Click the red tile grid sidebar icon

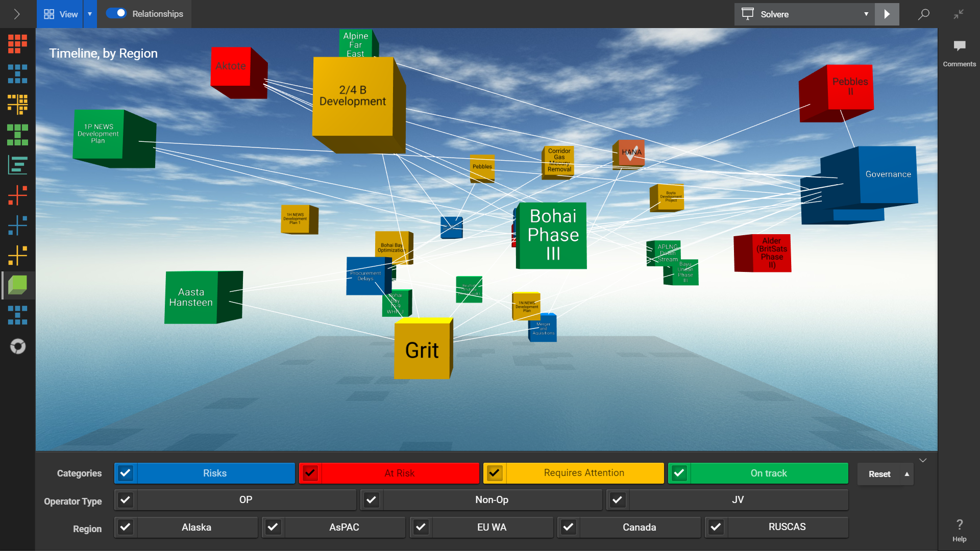click(x=17, y=44)
